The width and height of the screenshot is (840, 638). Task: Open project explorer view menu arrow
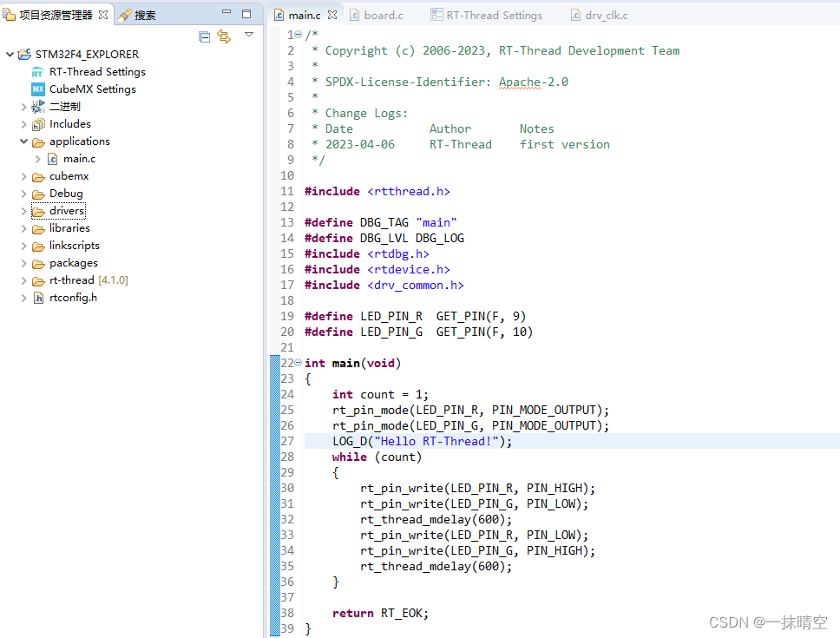[x=249, y=34]
